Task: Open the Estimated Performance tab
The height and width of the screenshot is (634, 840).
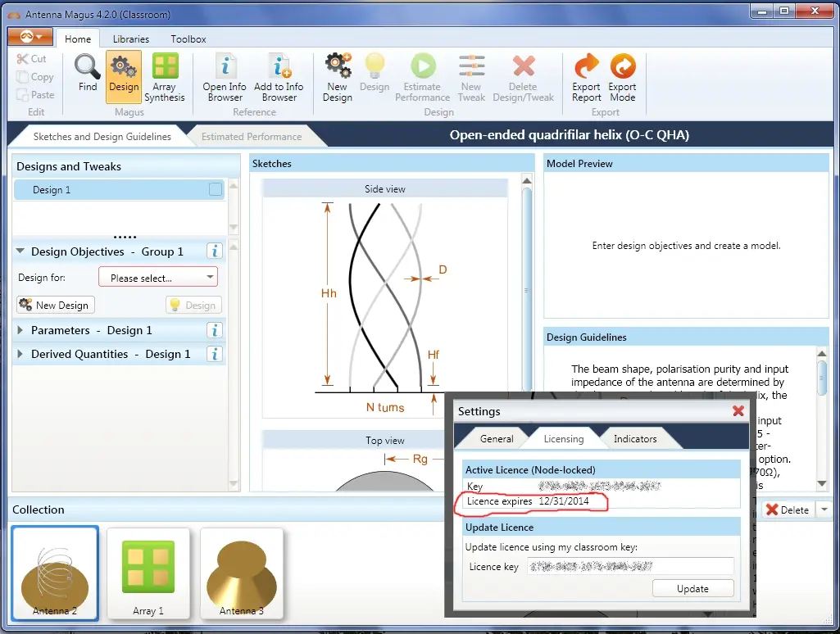Action: coord(252,137)
